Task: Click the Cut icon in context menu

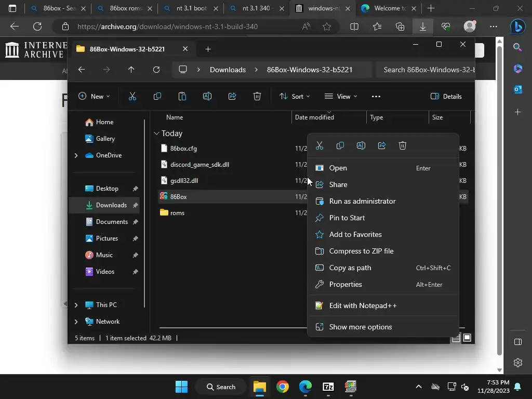Action: click(320, 145)
